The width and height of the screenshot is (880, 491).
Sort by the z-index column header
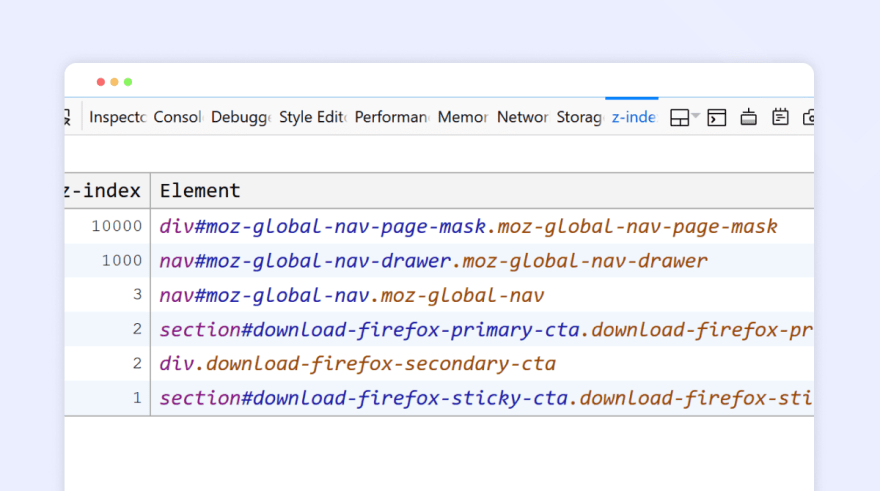coord(107,191)
